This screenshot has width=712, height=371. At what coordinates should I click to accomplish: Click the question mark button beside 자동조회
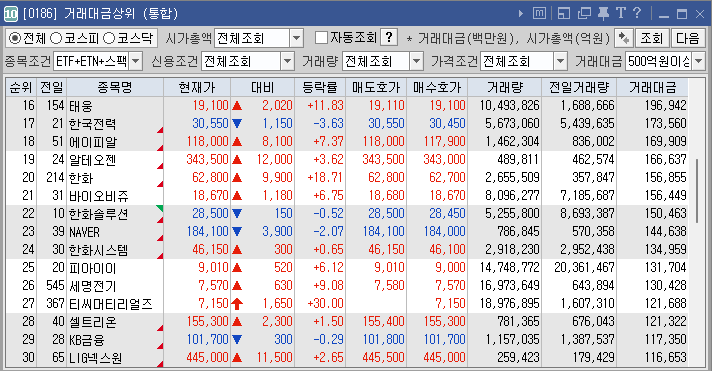tap(389, 38)
